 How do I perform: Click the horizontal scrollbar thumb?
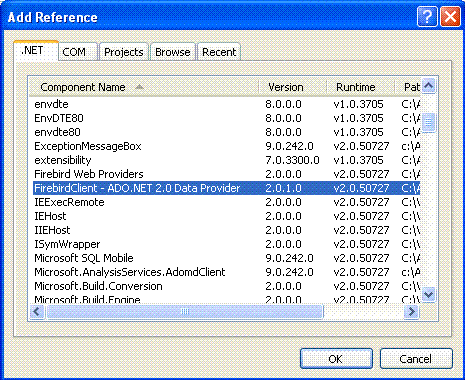(x=185, y=312)
